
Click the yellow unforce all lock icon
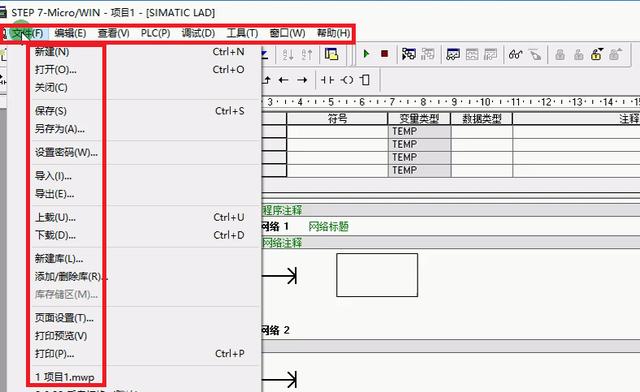[597, 54]
